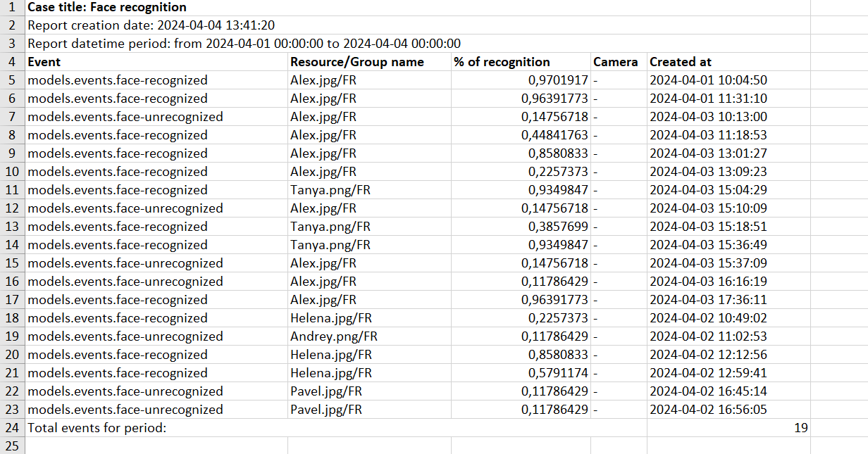
Task: Click the Andrey.png/FR resource cell
Action: (334, 336)
